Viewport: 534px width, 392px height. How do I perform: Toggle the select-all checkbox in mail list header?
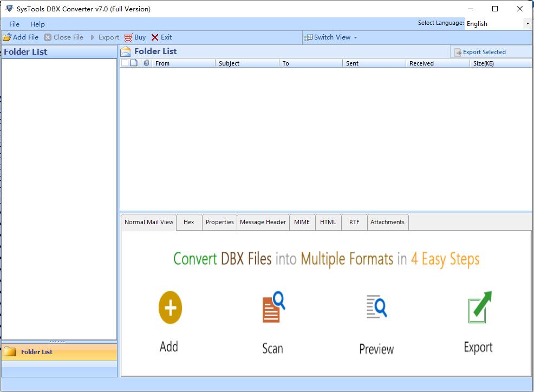point(125,63)
